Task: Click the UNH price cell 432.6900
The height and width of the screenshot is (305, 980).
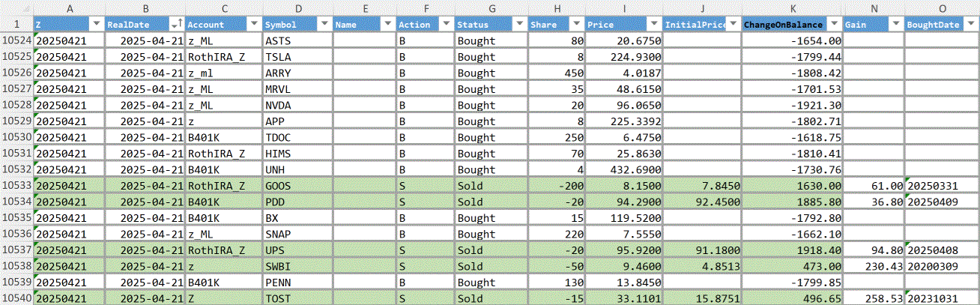Action: pyautogui.click(x=624, y=169)
